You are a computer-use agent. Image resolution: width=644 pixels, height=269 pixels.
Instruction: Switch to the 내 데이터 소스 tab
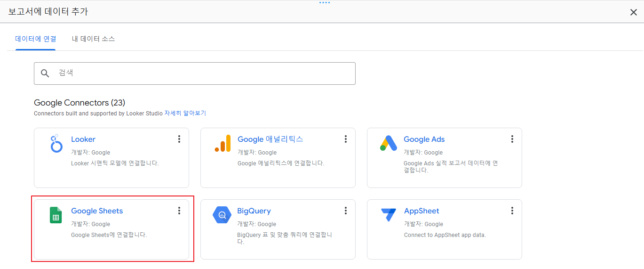pos(93,39)
